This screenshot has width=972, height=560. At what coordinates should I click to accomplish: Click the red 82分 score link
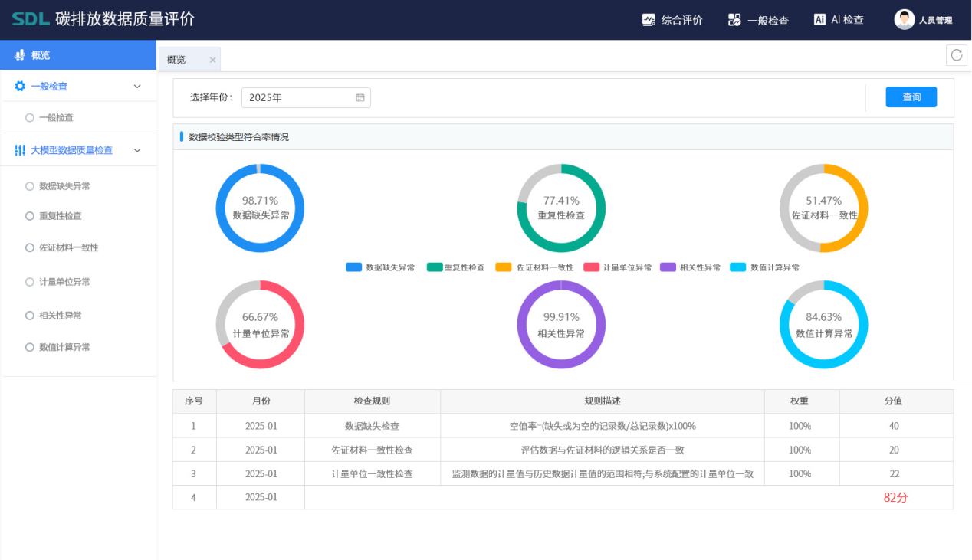pyautogui.click(x=895, y=496)
